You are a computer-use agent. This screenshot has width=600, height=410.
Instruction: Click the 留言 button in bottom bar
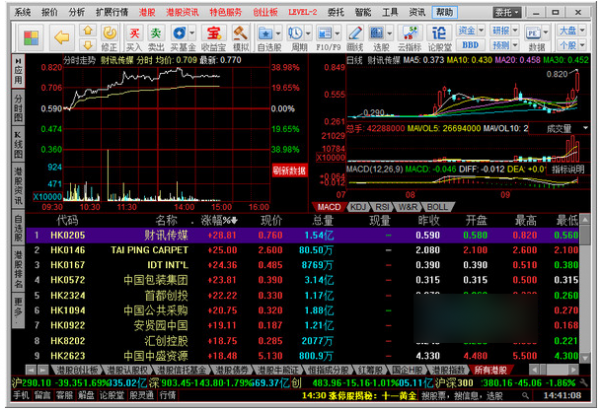42,395
